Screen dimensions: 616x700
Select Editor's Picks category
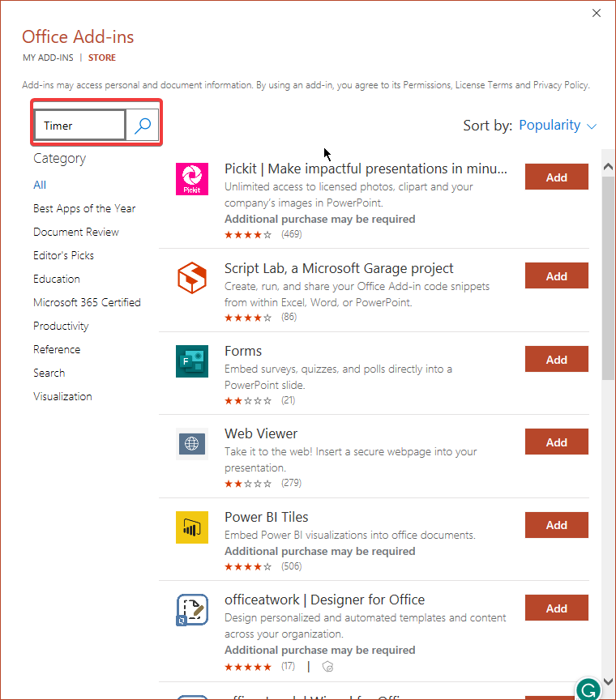63,255
